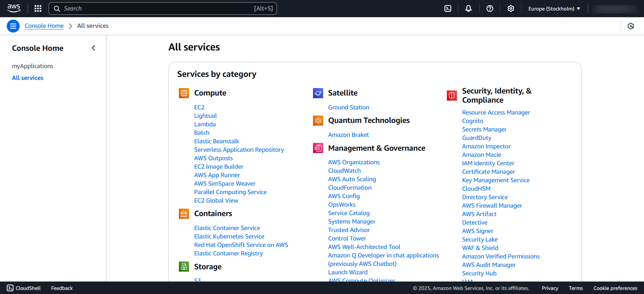Click CloudShell label in footer
644x294 pixels.
pyautogui.click(x=28, y=288)
